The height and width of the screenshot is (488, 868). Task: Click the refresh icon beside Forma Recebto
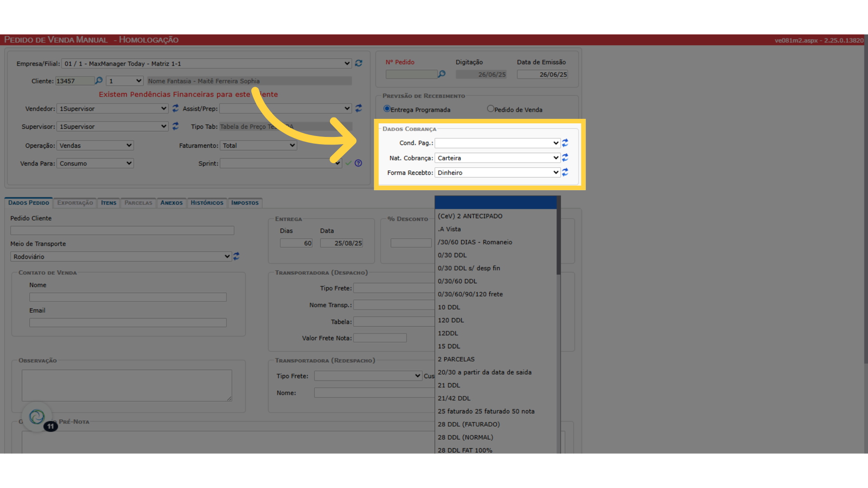565,172
